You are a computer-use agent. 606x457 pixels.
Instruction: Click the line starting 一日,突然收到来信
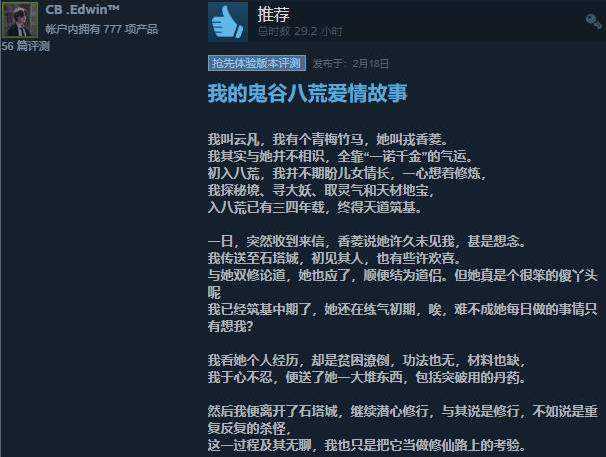pyautogui.click(x=367, y=241)
